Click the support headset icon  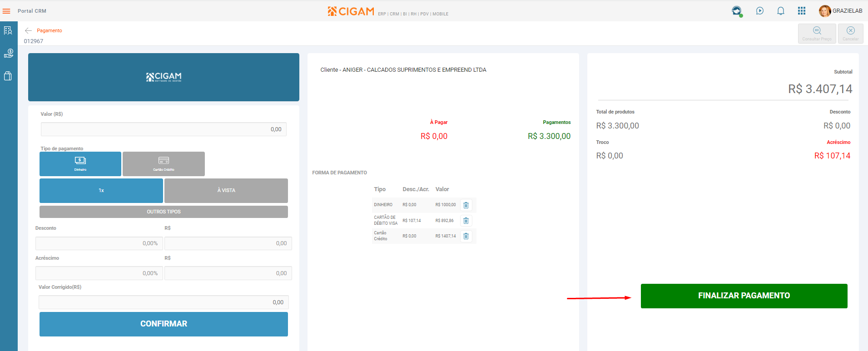pos(737,11)
